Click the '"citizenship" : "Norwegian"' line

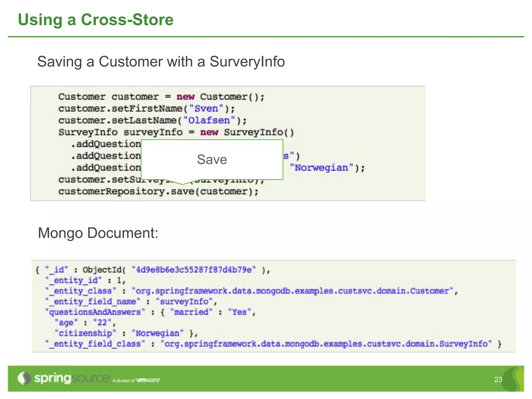[126, 333]
